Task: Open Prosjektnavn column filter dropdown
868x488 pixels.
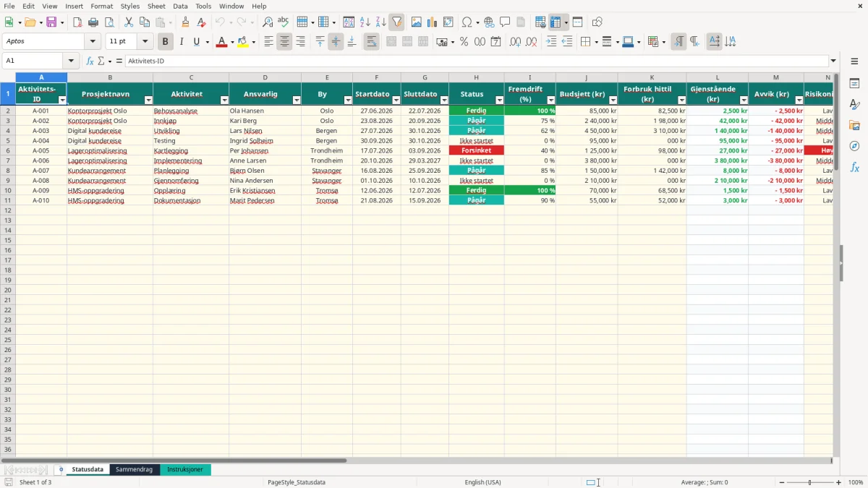Action: tap(148, 100)
